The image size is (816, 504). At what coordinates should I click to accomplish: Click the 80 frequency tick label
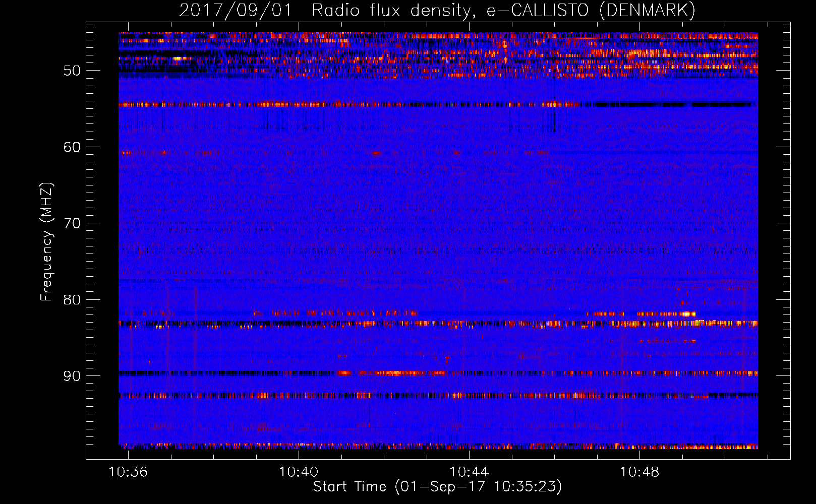pyautogui.click(x=72, y=300)
